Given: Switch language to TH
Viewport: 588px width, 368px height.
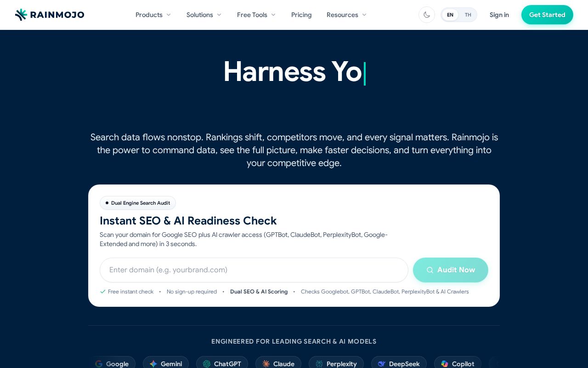Looking at the screenshot, I should coord(468,15).
